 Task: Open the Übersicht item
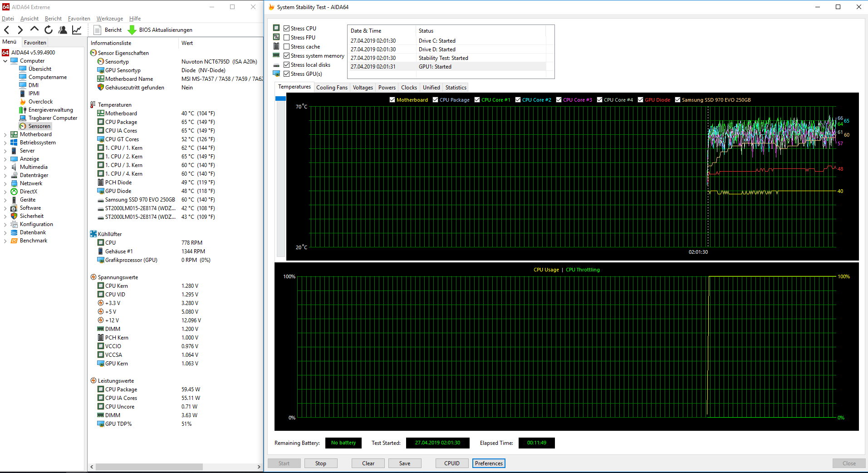pyautogui.click(x=35, y=69)
